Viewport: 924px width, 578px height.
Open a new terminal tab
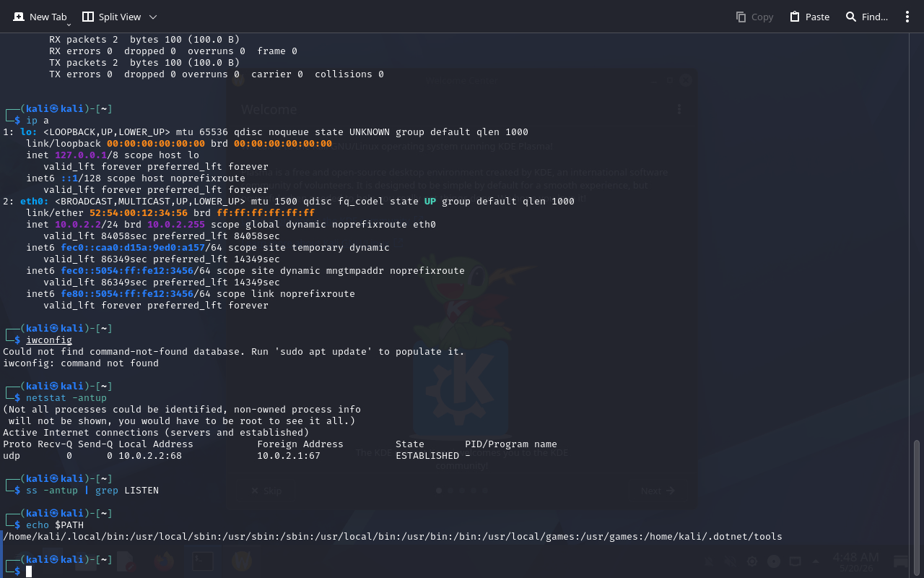(x=40, y=17)
